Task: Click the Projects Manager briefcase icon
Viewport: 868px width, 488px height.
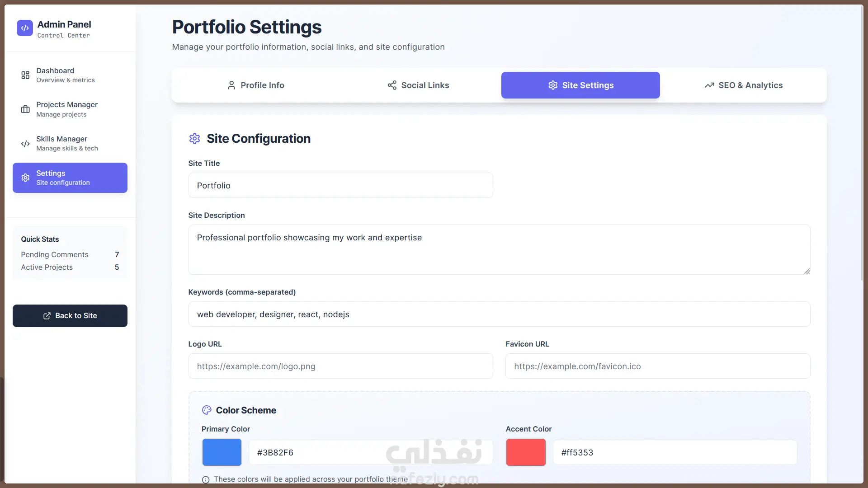Action: click(25, 109)
